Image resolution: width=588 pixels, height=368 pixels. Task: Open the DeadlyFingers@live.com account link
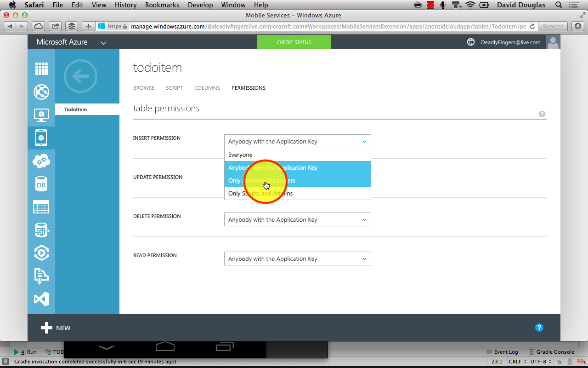coord(511,42)
